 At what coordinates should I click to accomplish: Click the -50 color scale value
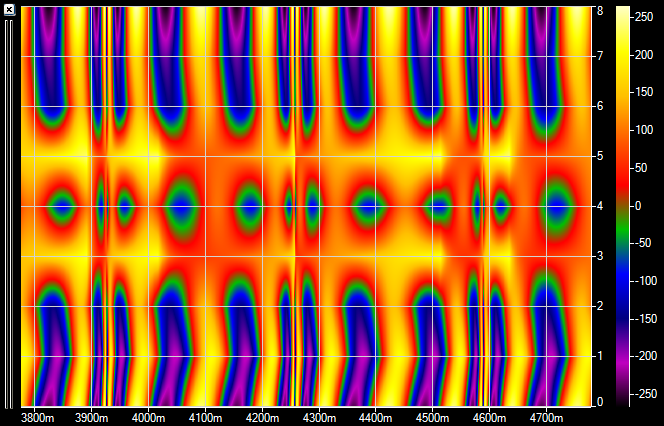(x=644, y=243)
